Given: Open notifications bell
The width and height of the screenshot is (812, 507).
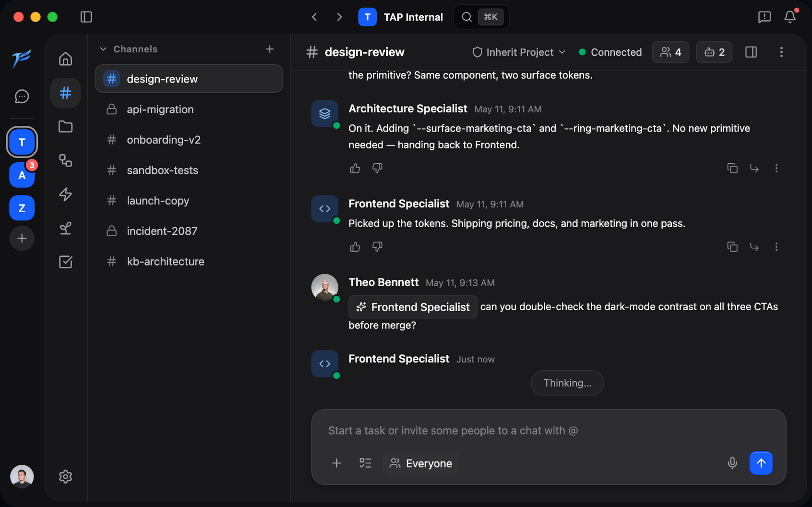Looking at the screenshot, I should [x=790, y=17].
